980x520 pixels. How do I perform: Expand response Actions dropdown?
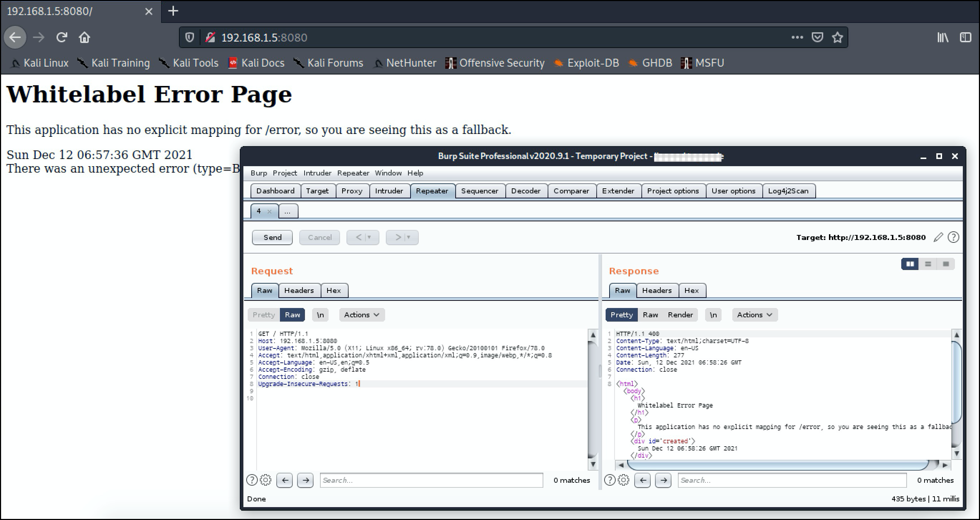pos(755,315)
